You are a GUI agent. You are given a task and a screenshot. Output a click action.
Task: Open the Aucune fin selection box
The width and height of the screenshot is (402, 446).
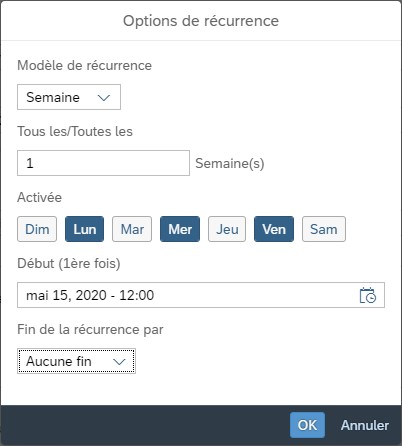pyautogui.click(x=76, y=361)
